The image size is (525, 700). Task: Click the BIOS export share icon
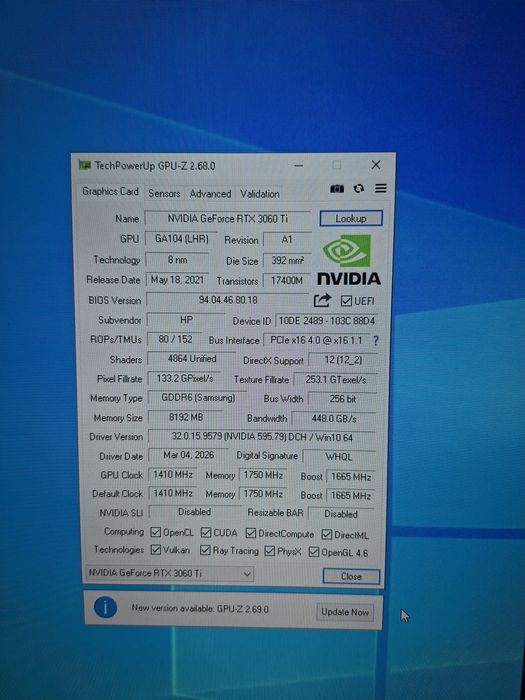coord(322,300)
